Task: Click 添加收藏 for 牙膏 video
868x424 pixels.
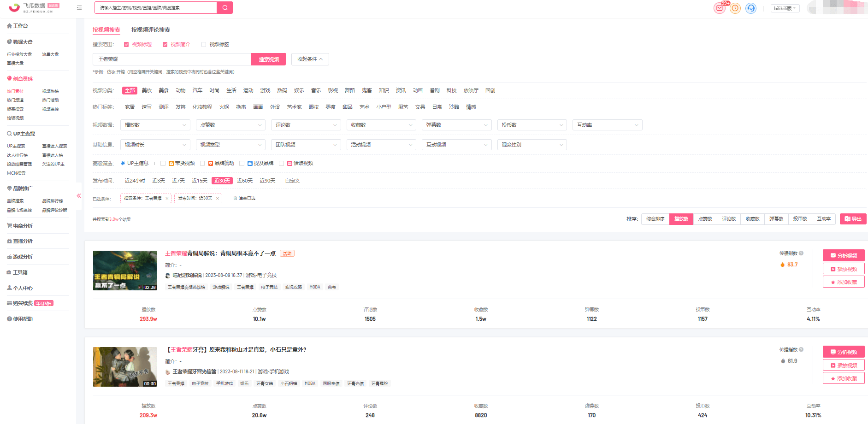Action: pyautogui.click(x=844, y=378)
